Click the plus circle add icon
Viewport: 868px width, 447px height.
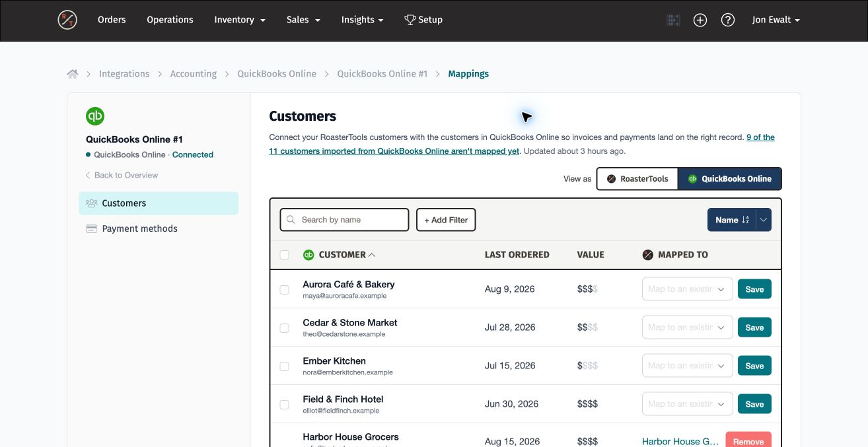[700, 20]
